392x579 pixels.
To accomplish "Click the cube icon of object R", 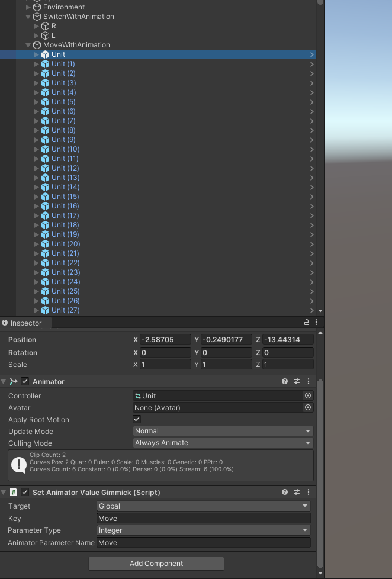I will tap(45, 26).
